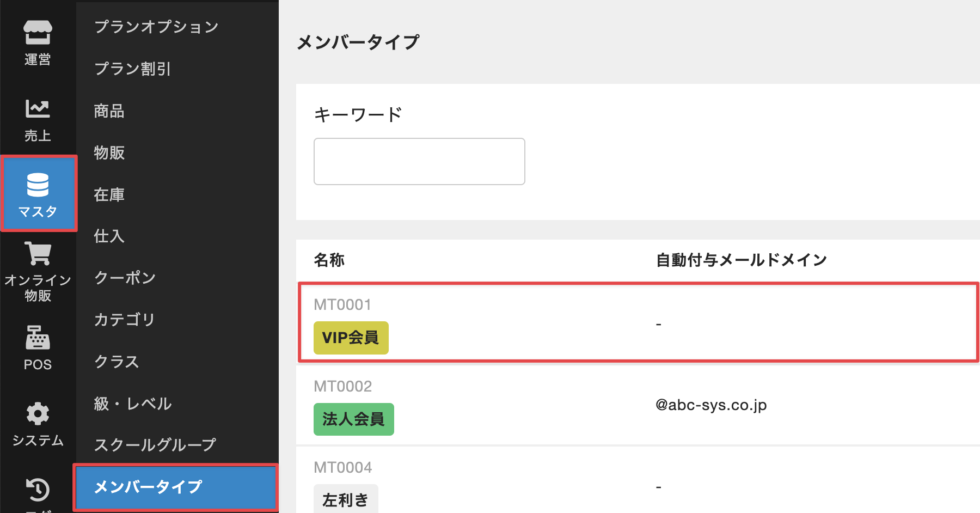Open オンライン物販 shopping cart icon
This screenshot has width=980, height=513.
(x=38, y=254)
